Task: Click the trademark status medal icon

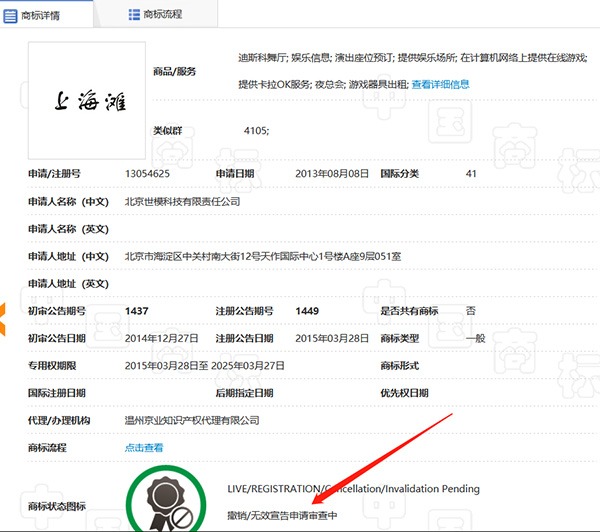Action: tap(166, 499)
